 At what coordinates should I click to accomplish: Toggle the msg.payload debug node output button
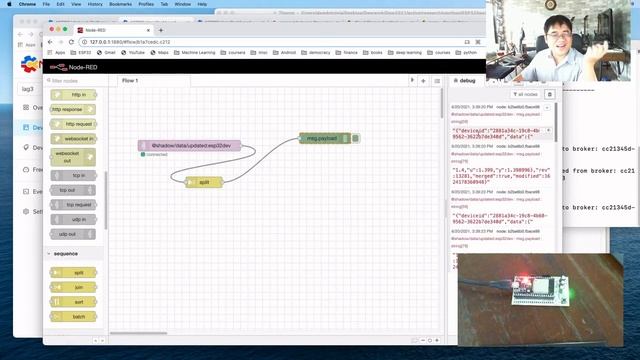(x=356, y=138)
